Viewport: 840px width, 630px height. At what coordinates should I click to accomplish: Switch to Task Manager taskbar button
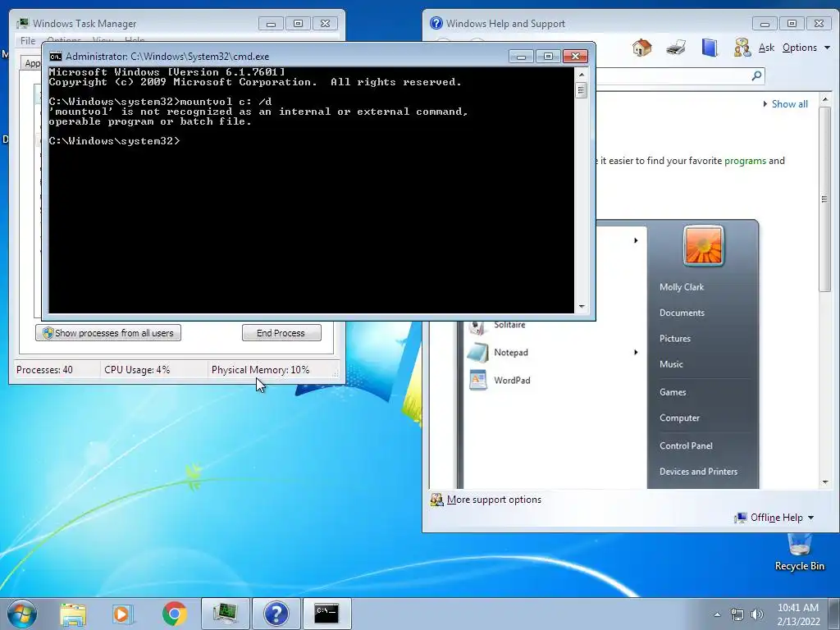[226, 614]
